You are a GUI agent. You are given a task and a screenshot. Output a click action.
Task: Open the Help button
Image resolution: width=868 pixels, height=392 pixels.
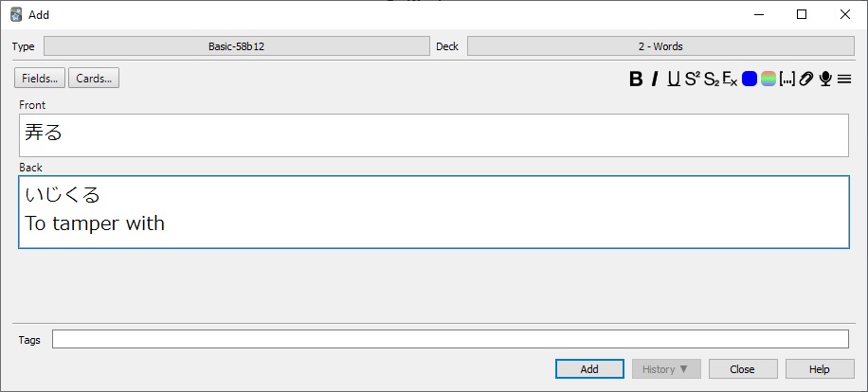(x=820, y=369)
